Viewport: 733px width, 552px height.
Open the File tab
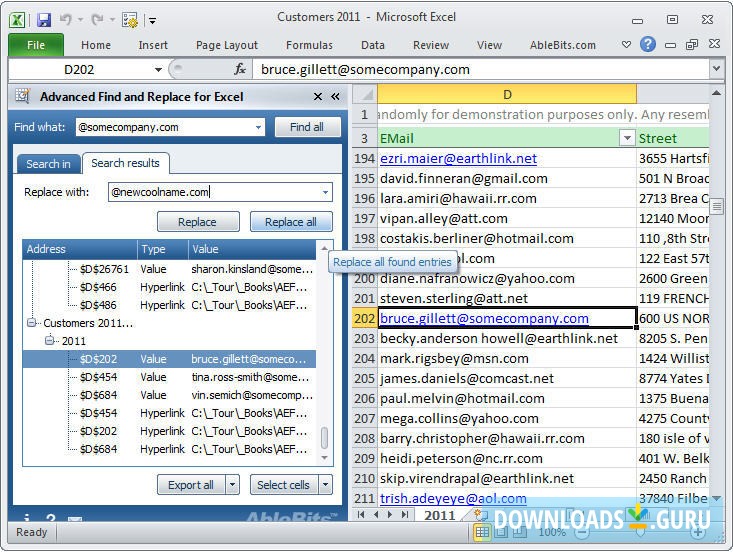36,45
